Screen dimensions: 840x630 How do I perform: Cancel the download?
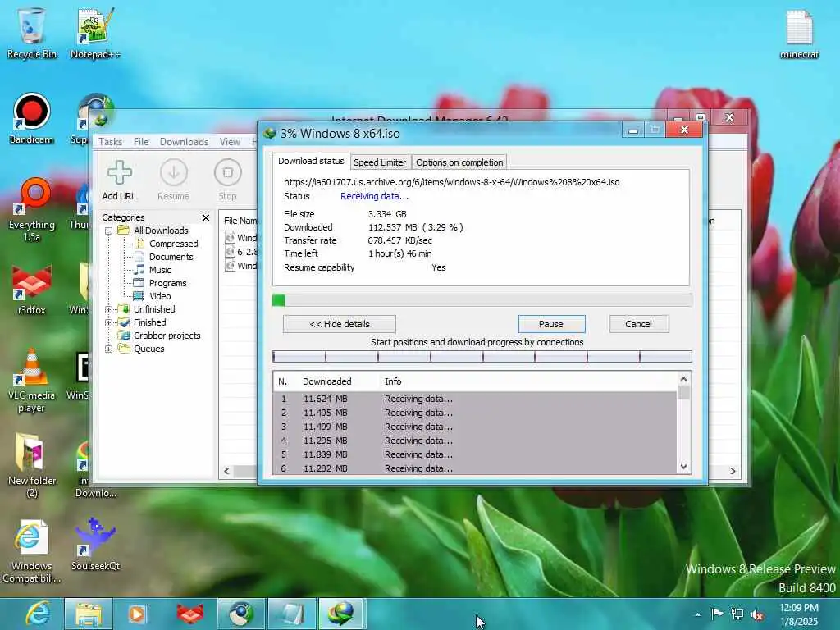[x=638, y=324]
